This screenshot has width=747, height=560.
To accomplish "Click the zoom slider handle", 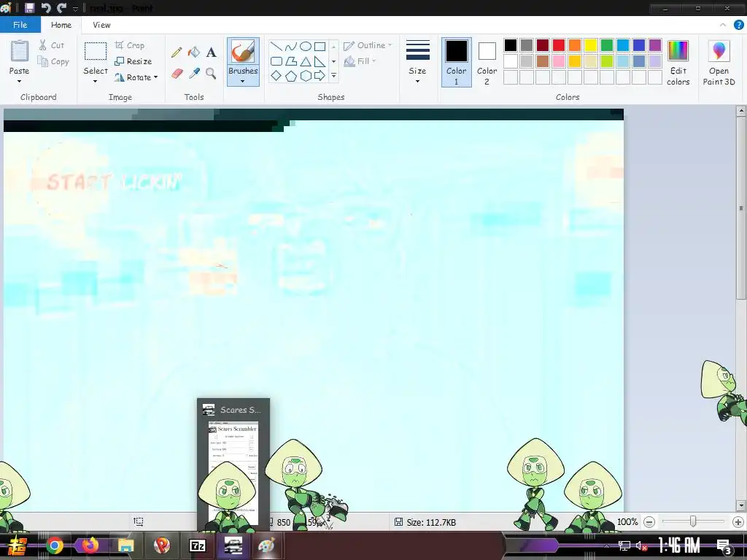I will [693, 521].
